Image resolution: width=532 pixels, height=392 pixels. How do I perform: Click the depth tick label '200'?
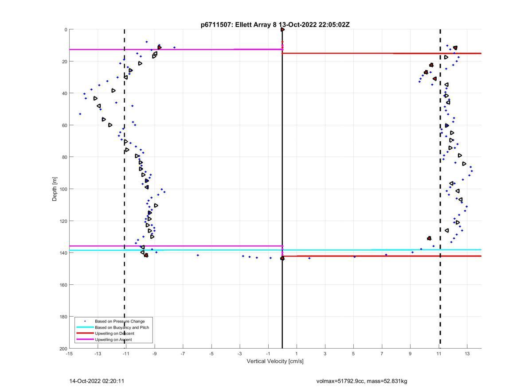pos(63,349)
